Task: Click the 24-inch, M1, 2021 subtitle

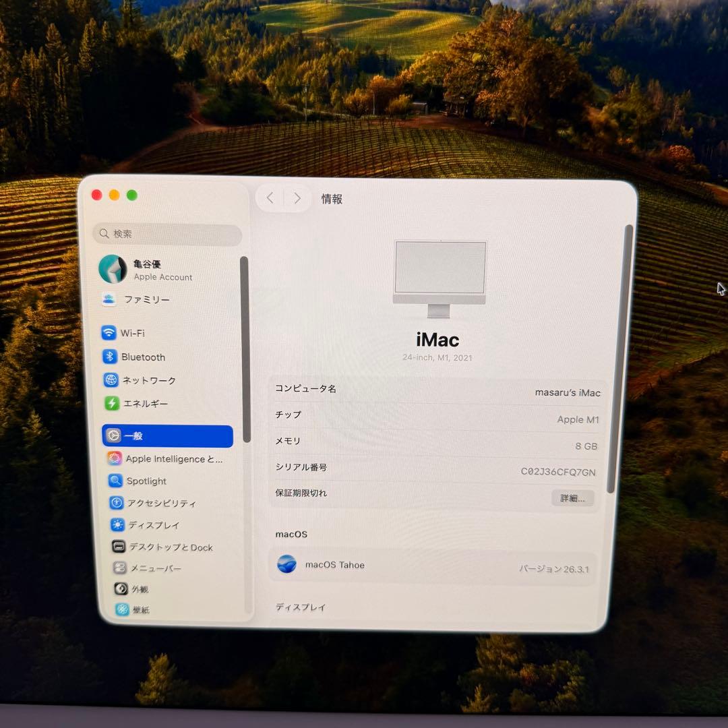Action: [437, 357]
